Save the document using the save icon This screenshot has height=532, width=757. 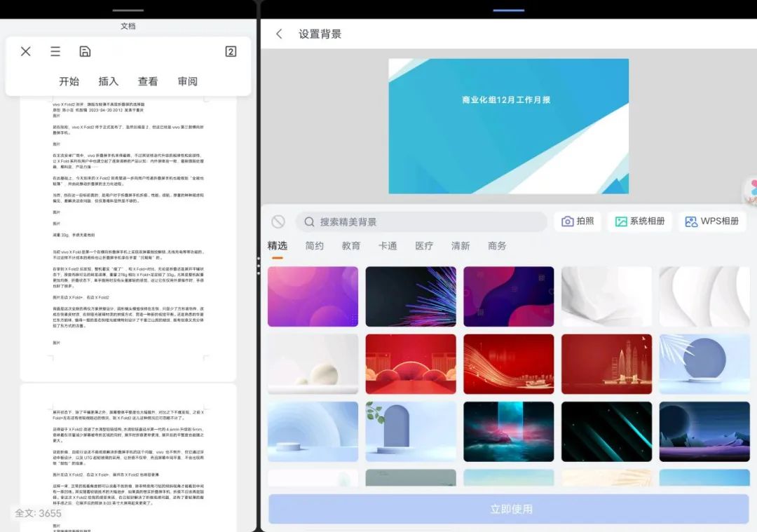[x=85, y=51]
